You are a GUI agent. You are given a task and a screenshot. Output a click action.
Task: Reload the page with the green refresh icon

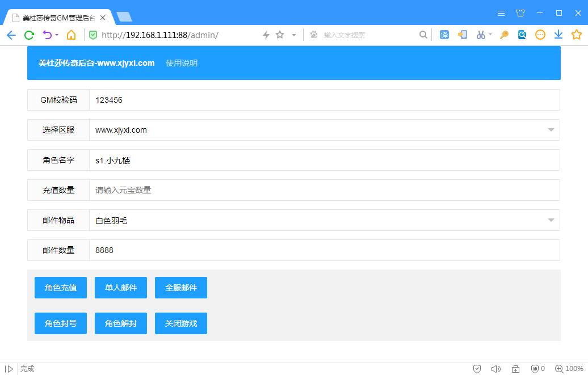tap(29, 35)
